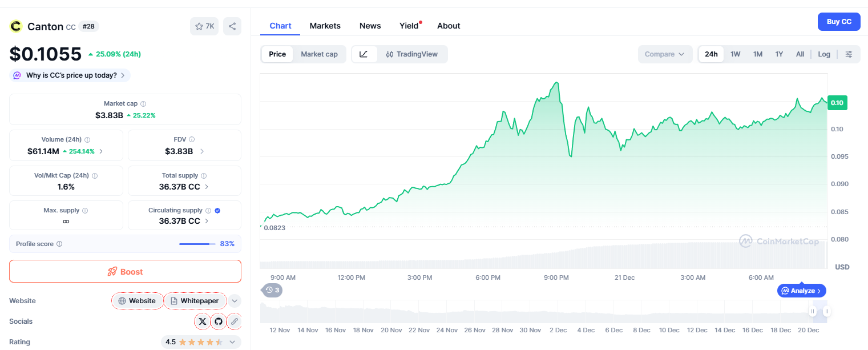Screen dimensions: 868x350
Task: Open the Yield tab
Action: 409,26
